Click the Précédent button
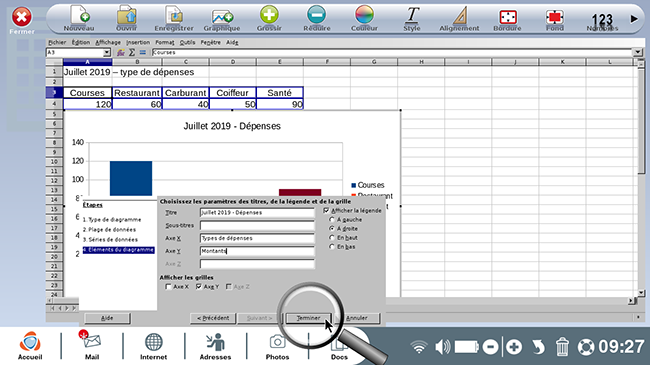650x365 pixels. pyautogui.click(x=213, y=318)
